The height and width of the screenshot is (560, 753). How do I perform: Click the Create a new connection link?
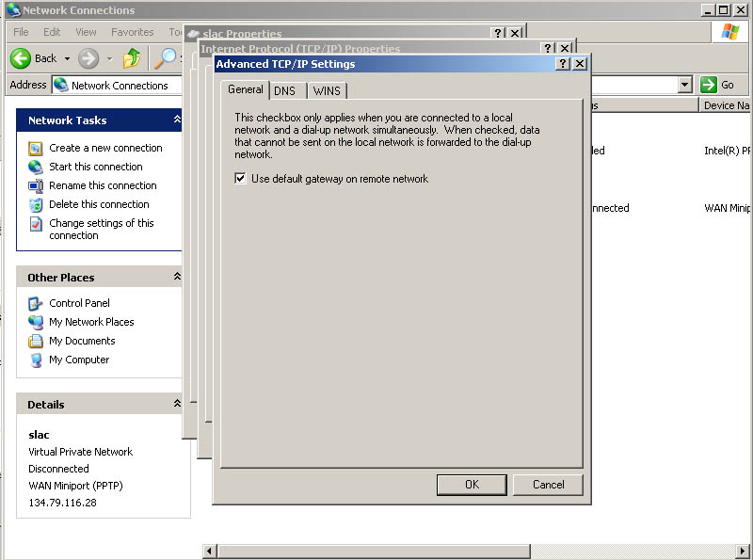(x=105, y=148)
